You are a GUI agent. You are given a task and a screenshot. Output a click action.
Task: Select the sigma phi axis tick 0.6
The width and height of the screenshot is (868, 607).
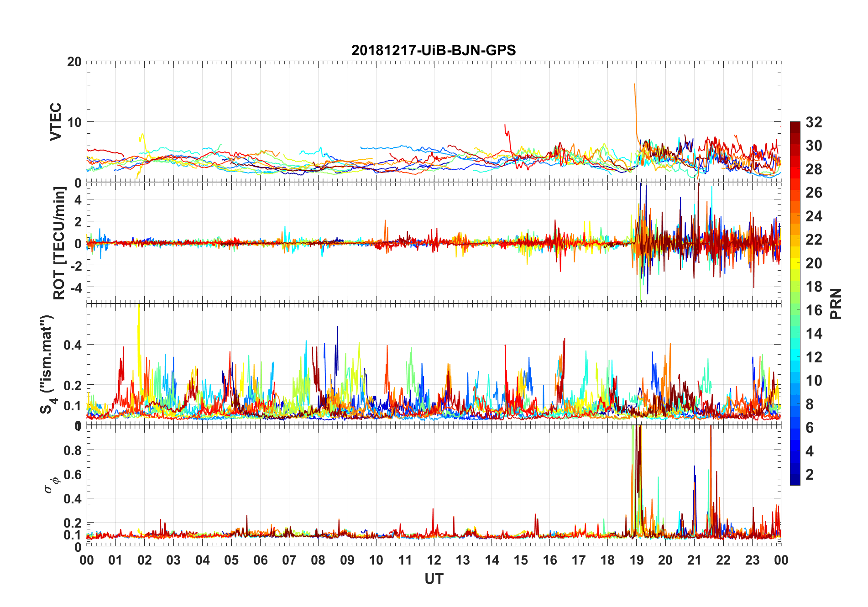click(73, 475)
